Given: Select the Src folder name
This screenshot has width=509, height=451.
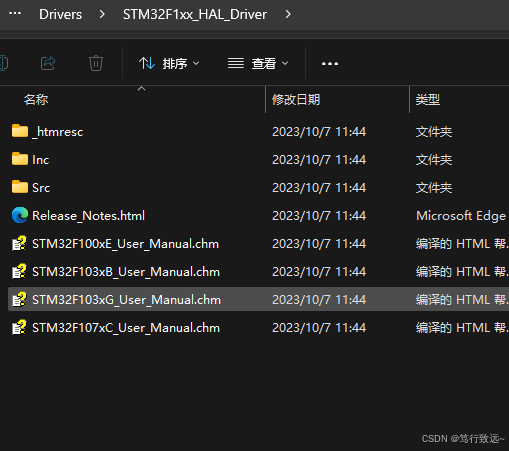Looking at the screenshot, I should click(x=41, y=188).
